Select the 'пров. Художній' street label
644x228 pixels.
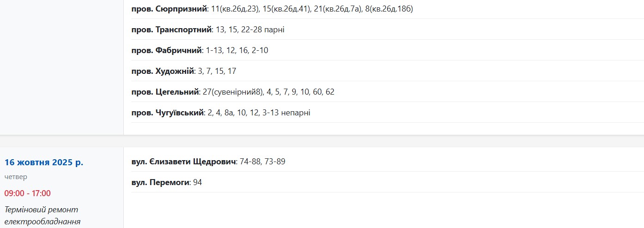point(163,71)
